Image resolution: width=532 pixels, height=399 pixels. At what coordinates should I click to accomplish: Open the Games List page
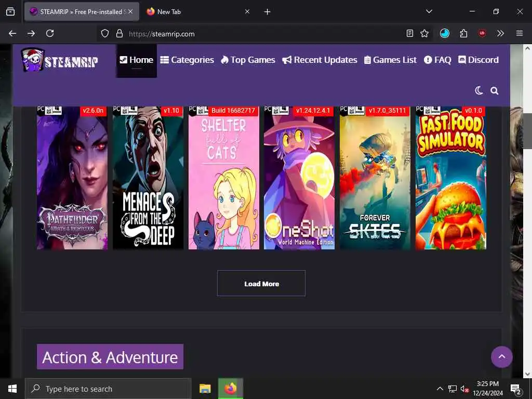click(x=390, y=60)
